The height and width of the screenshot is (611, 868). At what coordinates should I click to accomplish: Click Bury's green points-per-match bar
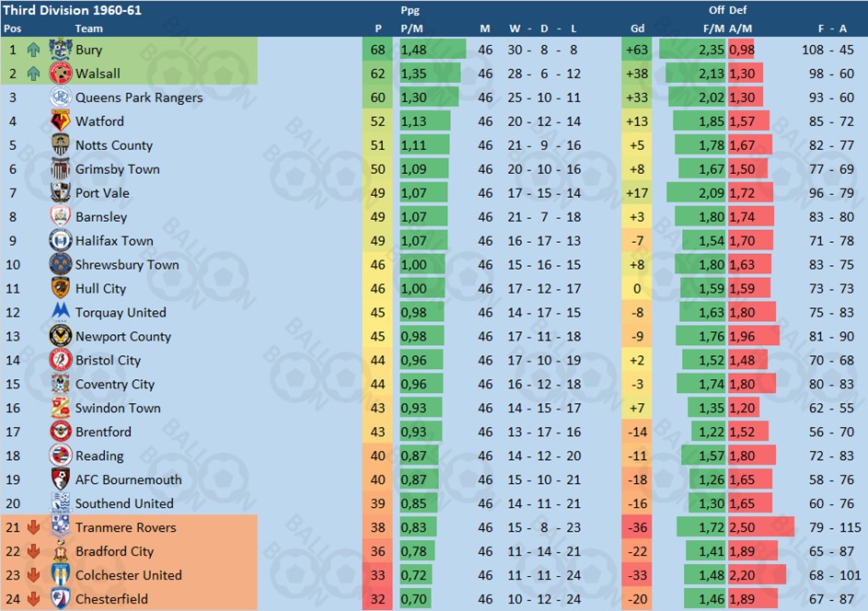[x=433, y=50]
